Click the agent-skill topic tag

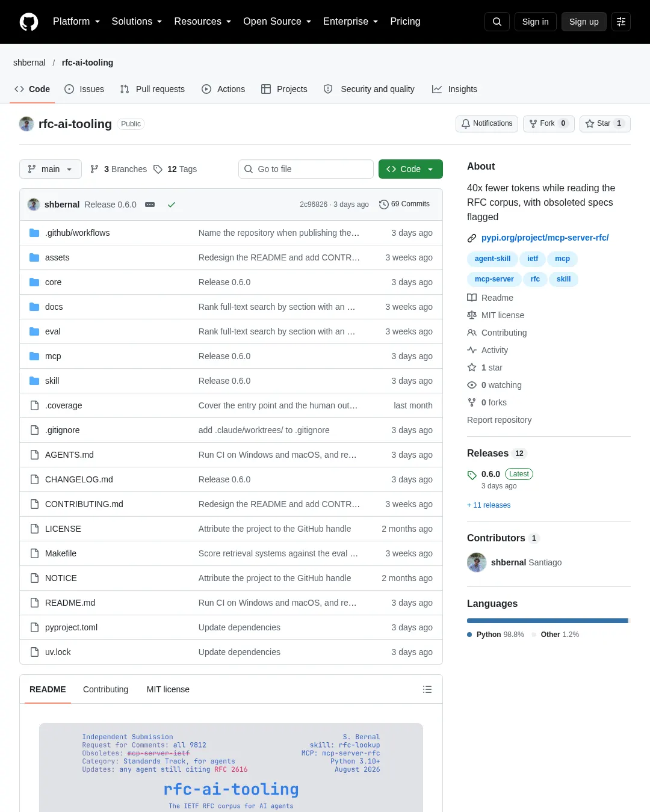pos(492,259)
